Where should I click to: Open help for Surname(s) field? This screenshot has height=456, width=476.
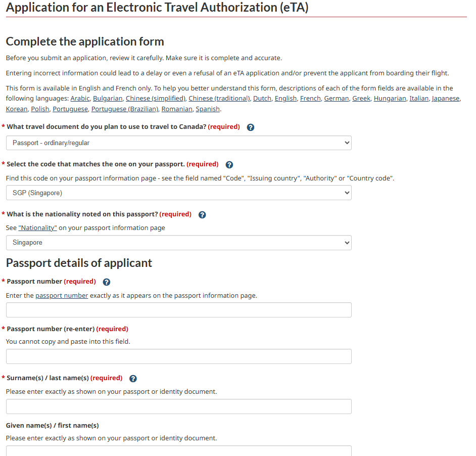tap(132, 378)
